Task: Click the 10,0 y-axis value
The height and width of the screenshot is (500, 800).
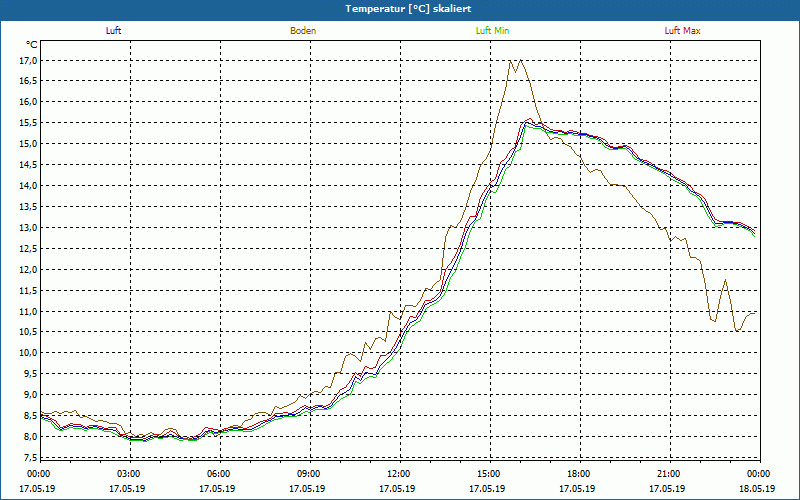Action: click(x=29, y=353)
